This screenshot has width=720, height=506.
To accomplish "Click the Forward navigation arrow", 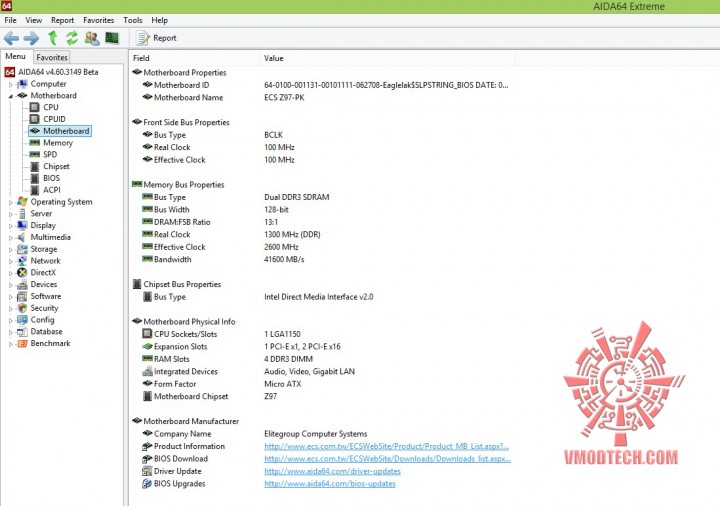I will 31,38.
